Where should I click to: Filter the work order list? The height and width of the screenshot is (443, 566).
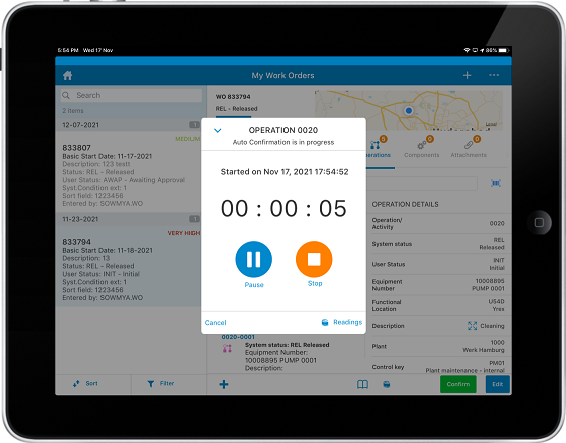(161, 383)
